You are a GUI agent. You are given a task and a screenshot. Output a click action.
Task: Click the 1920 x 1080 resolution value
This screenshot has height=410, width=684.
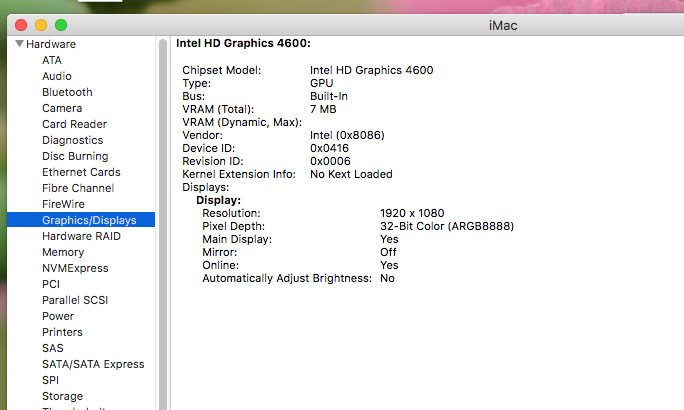[412, 213]
